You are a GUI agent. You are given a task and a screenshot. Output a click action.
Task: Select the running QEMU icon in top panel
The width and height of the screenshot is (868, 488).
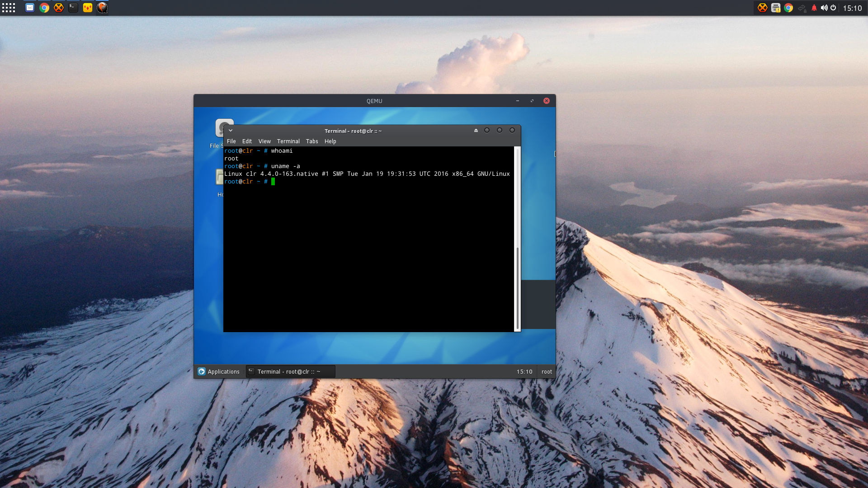(x=102, y=8)
